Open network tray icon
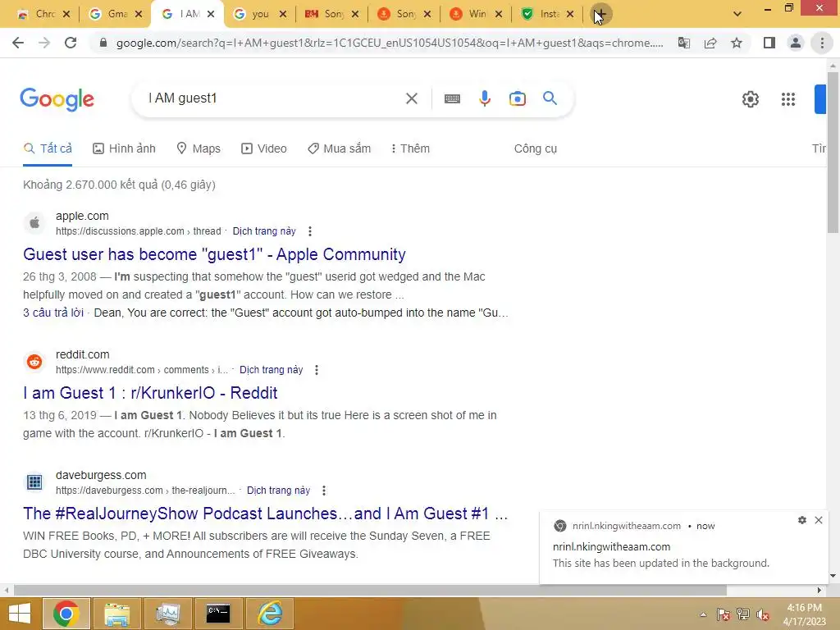This screenshot has height=630, width=840. 743,614
